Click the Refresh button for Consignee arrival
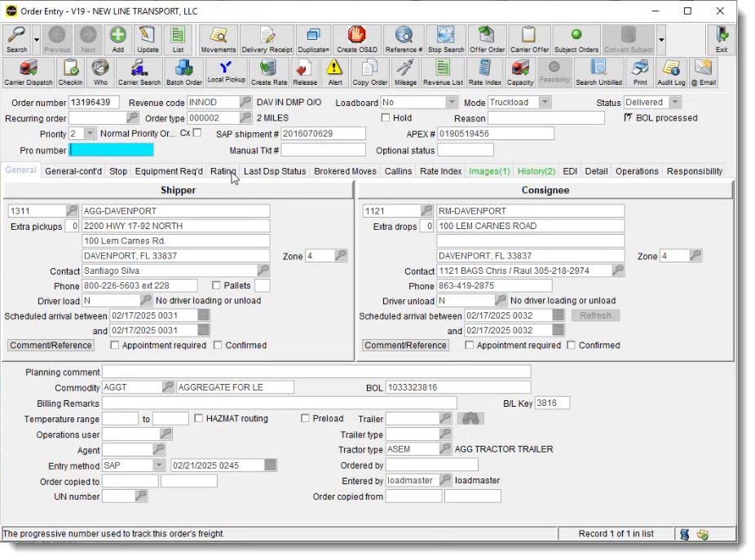This screenshot has height=560, width=755. pos(596,316)
